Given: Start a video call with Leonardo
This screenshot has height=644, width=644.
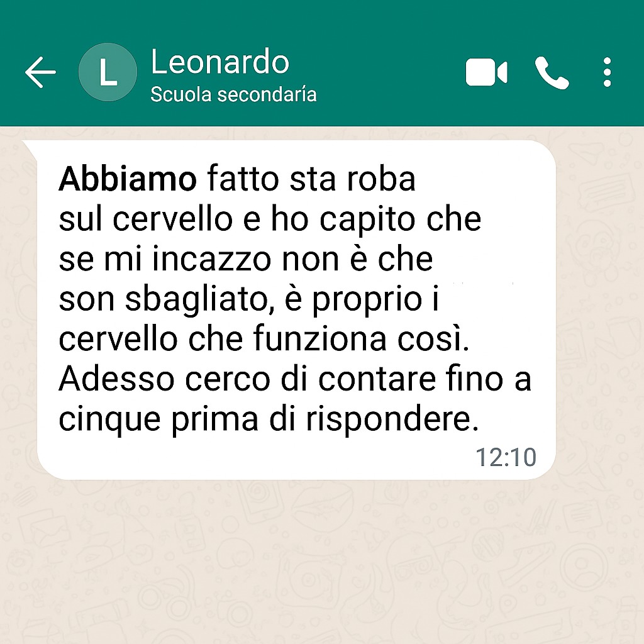Looking at the screenshot, I should 486,72.
